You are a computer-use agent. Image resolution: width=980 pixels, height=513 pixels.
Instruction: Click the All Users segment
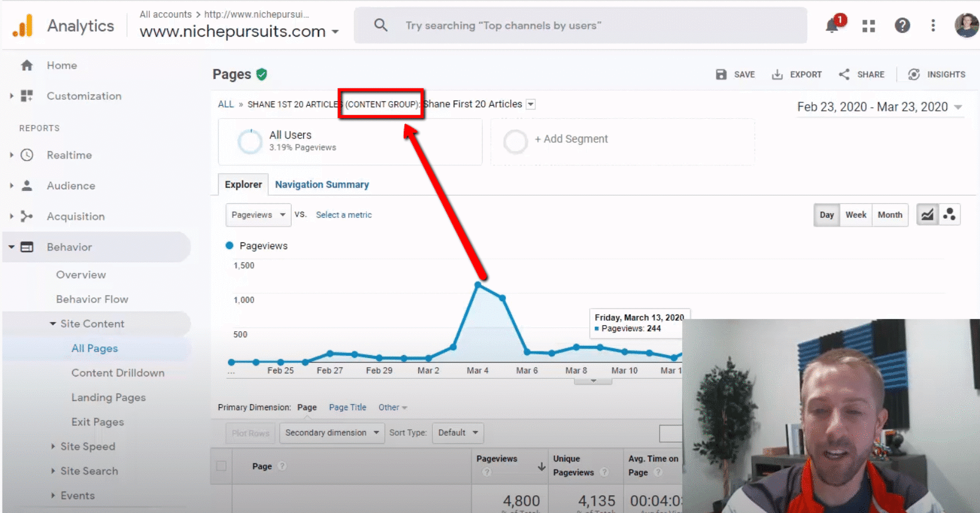pyautogui.click(x=350, y=141)
